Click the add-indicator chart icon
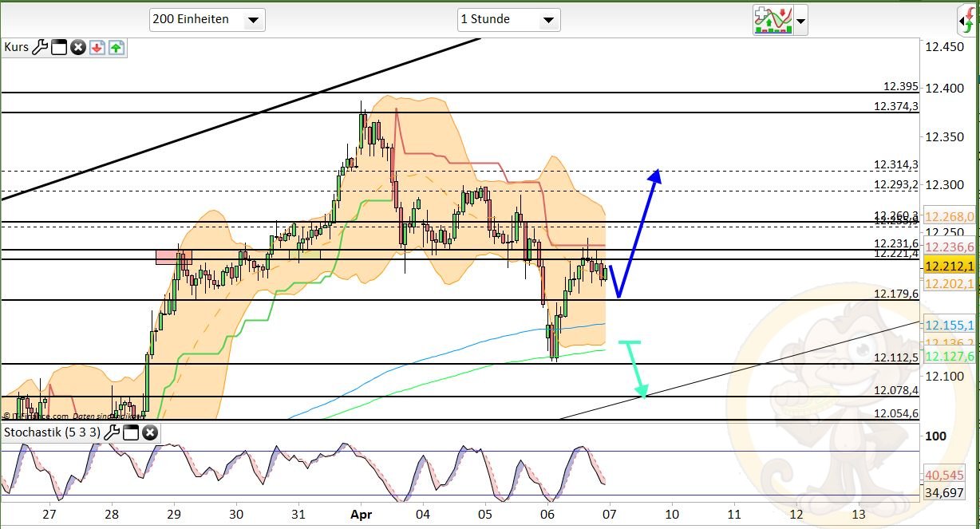980x529 pixels. (x=773, y=20)
